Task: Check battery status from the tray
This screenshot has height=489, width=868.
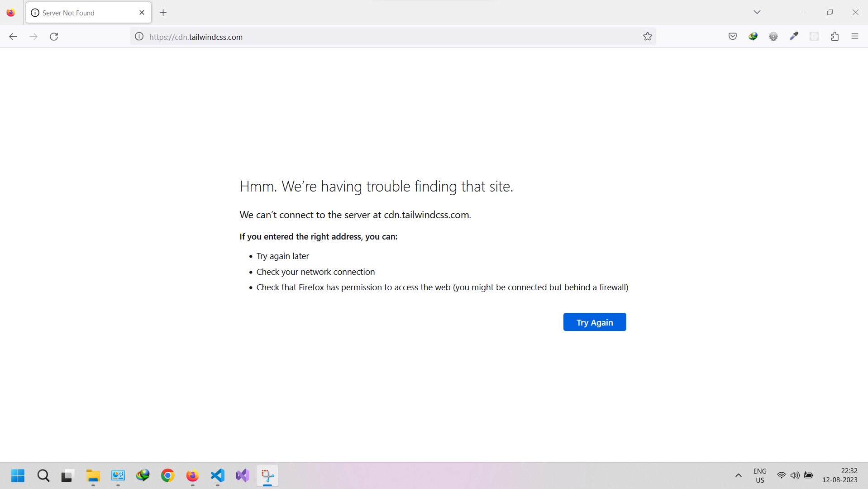Action: (809, 475)
